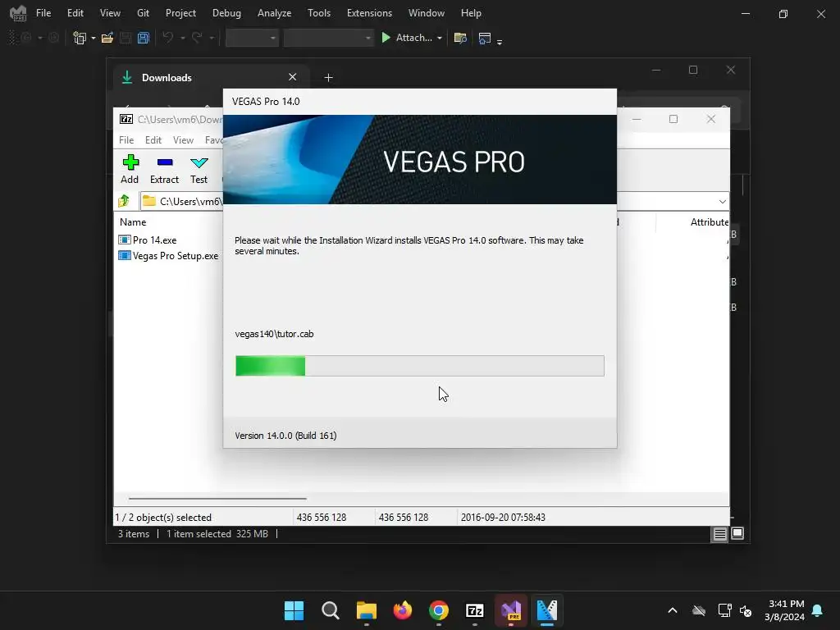Click the Redo toolbar icon
This screenshot has width=840, height=630.
(x=197, y=38)
